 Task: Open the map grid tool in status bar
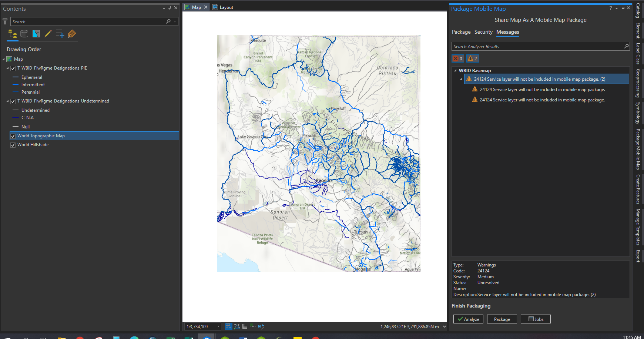tap(245, 326)
